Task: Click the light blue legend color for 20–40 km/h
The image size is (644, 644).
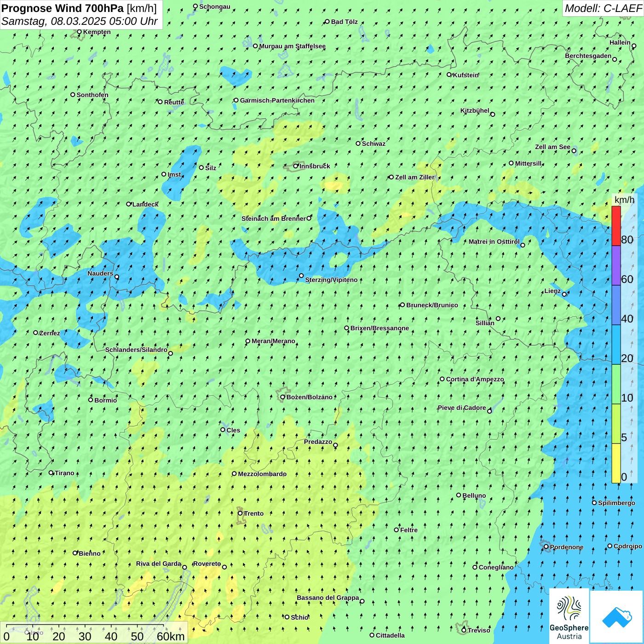Action: [616, 345]
